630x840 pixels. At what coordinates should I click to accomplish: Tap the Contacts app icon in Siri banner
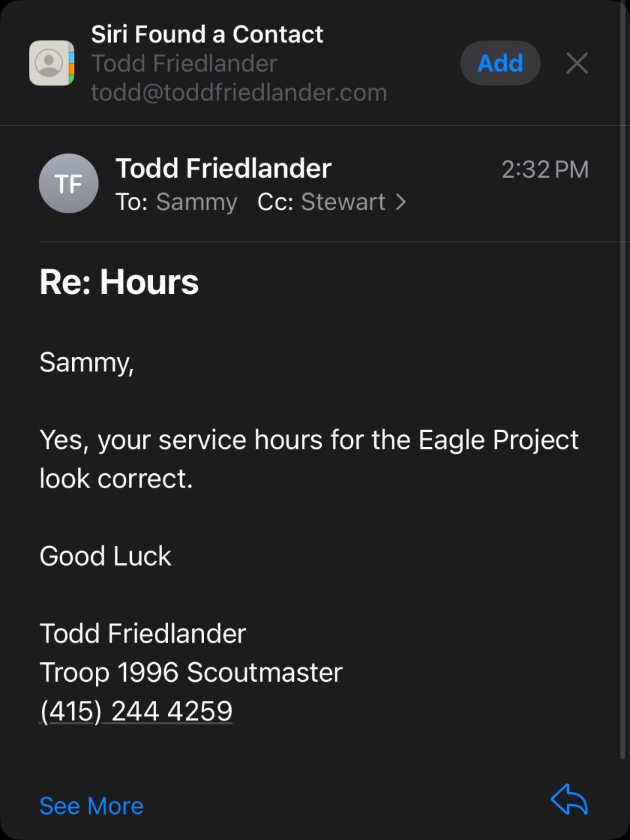coord(51,63)
